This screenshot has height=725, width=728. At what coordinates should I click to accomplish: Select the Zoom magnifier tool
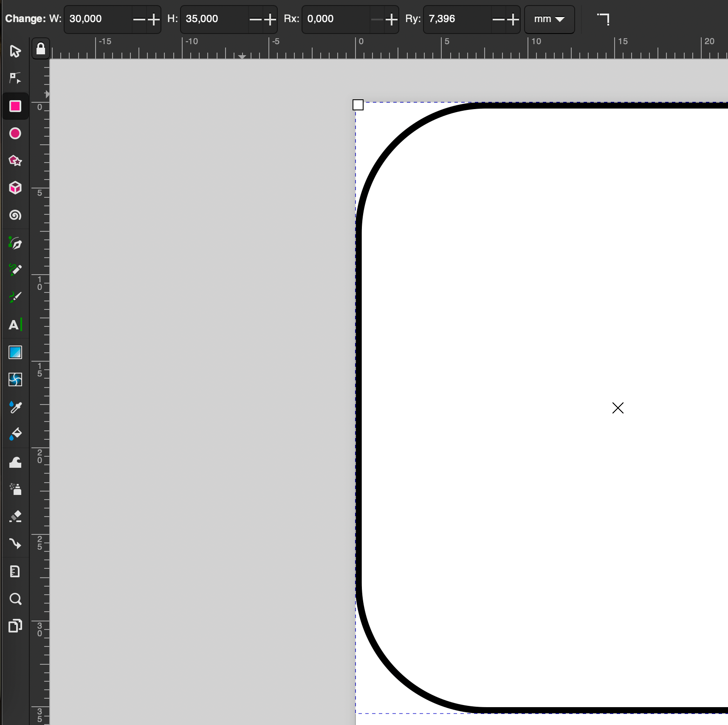tap(15, 599)
